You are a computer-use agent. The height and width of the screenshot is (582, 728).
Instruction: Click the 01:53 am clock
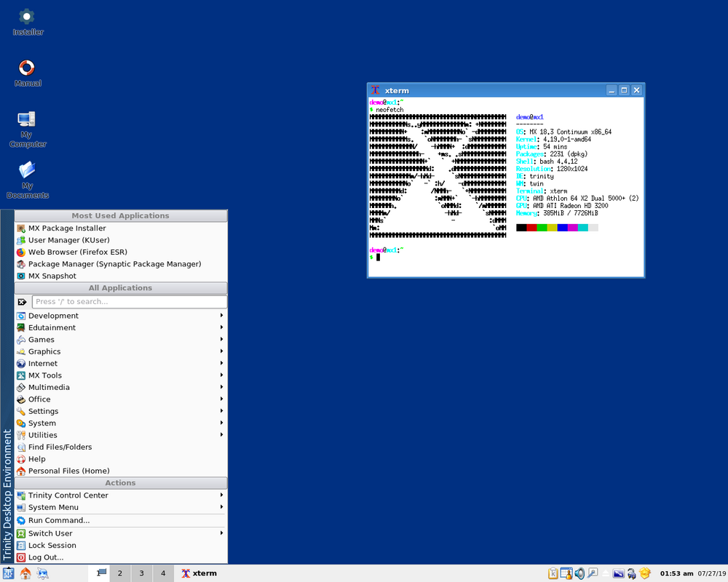pos(676,574)
